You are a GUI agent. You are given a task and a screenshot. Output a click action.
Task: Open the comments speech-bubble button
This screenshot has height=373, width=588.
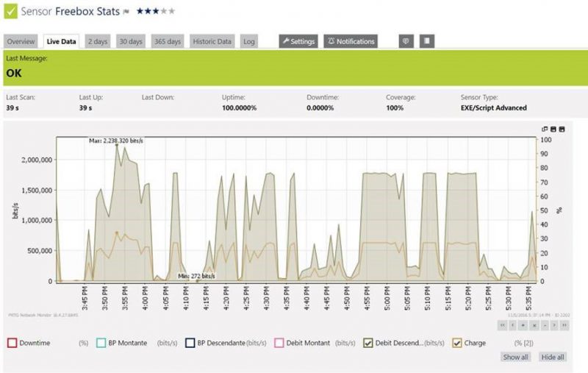[x=406, y=41]
